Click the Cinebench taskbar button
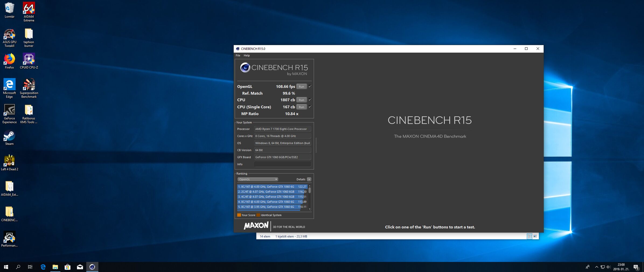This screenshot has width=644, height=272. [92, 267]
